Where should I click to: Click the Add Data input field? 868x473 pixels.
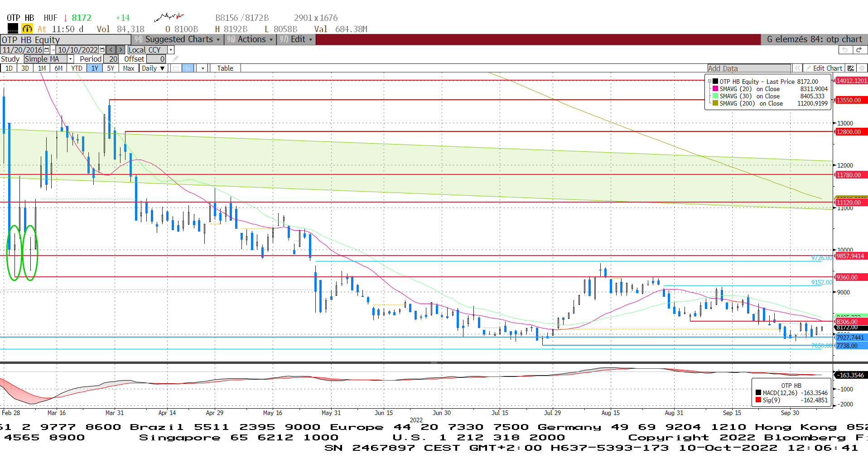pyautogui.click(x=749, y=68)
